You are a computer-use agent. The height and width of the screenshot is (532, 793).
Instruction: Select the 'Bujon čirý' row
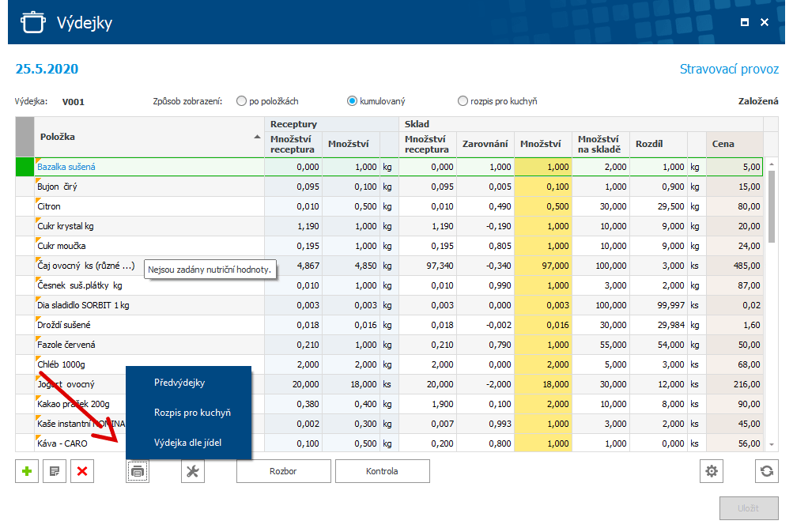[x=390, y=187]
